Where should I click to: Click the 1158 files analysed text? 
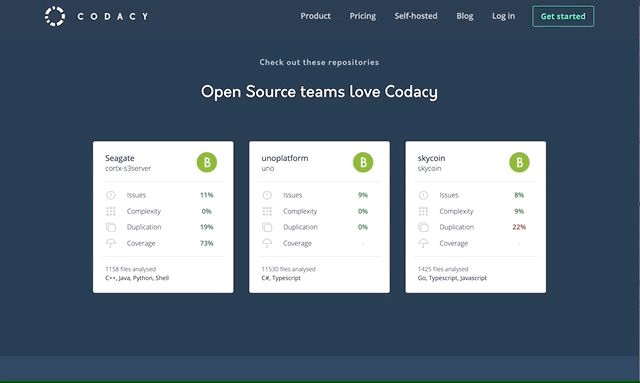[x=131, y=269]
